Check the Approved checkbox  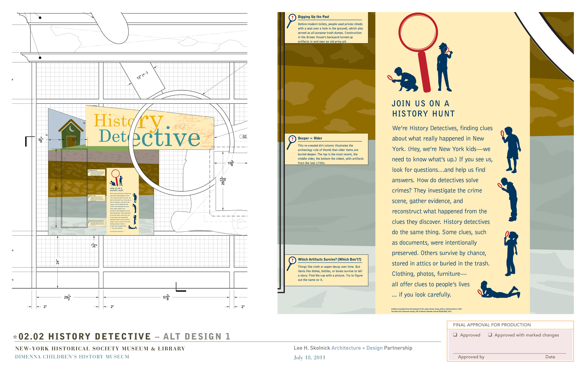(455, 335)
